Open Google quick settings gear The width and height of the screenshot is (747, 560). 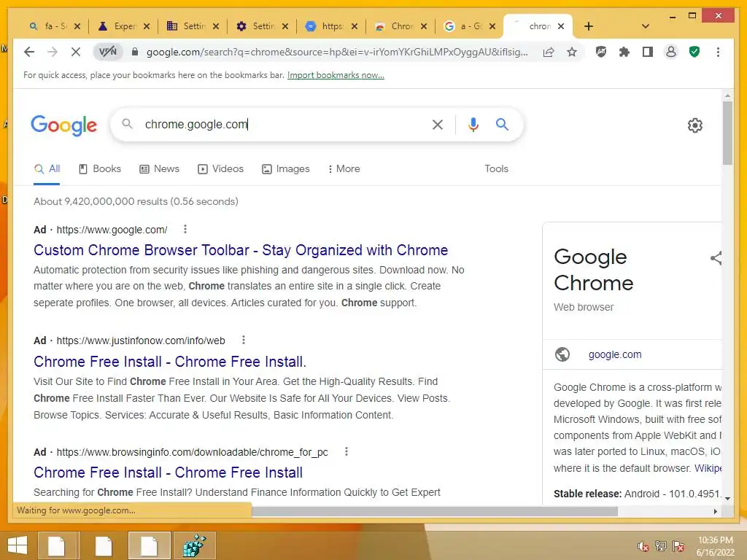[x=695, y=125]
